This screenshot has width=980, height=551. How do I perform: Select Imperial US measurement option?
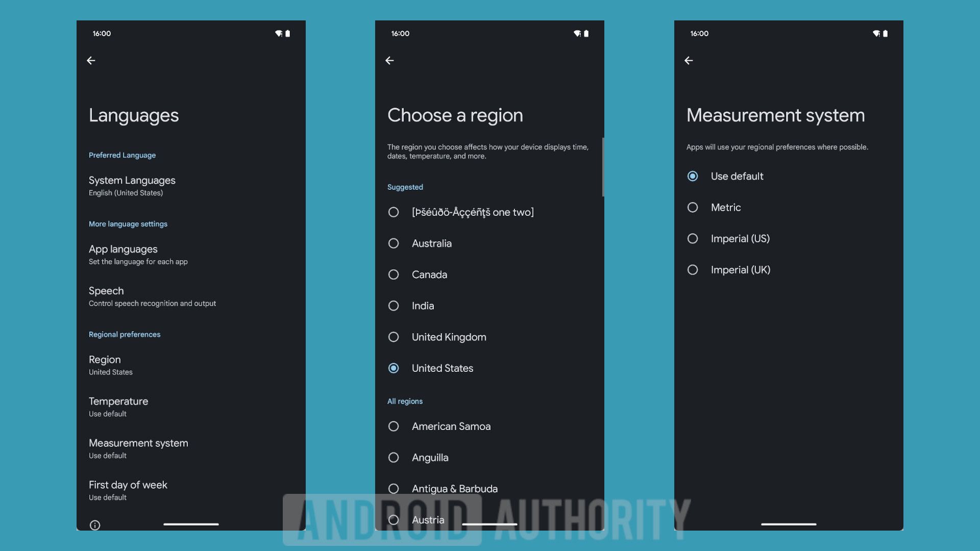click(x=692, y=239)
